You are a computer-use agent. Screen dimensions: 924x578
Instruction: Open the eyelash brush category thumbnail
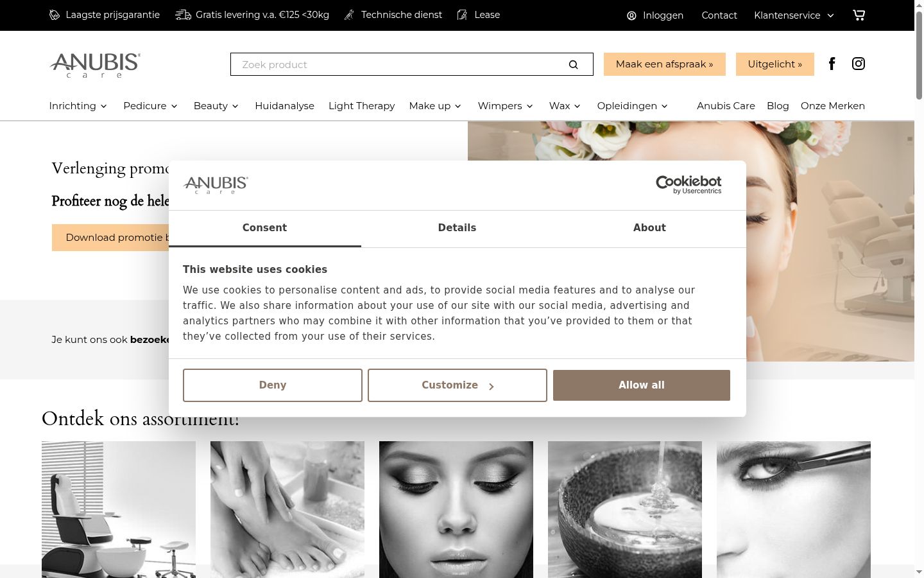click(794, 509)
